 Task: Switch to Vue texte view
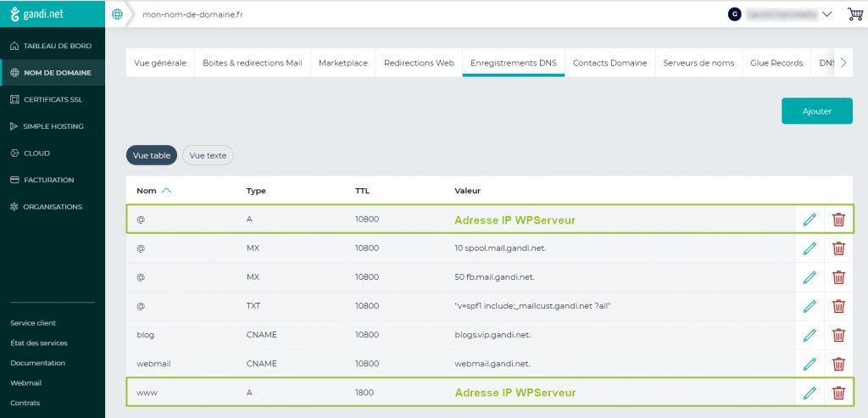pyautogui.click(x=208, y=155)
